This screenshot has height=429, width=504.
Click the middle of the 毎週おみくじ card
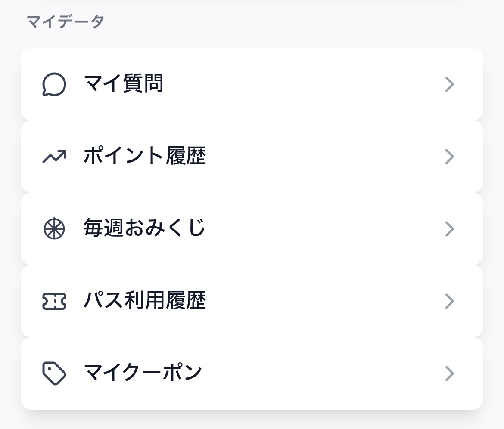(x=252, y=229)
